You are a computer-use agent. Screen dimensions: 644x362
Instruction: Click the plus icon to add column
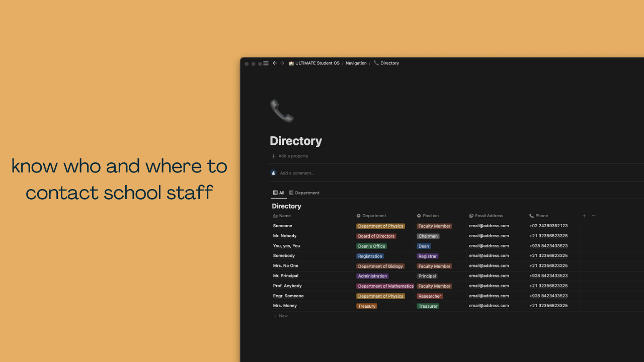tap(584, 216)
